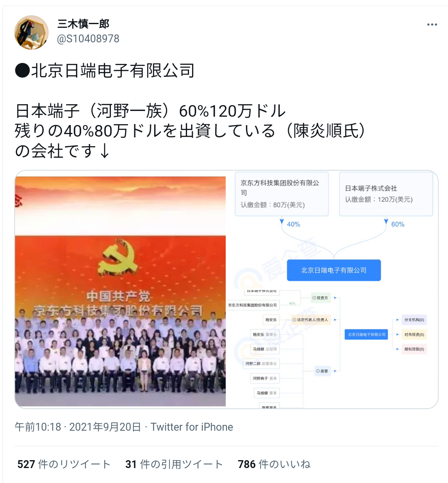Click the 分支机构(0) tag

(x=414, y=320)
